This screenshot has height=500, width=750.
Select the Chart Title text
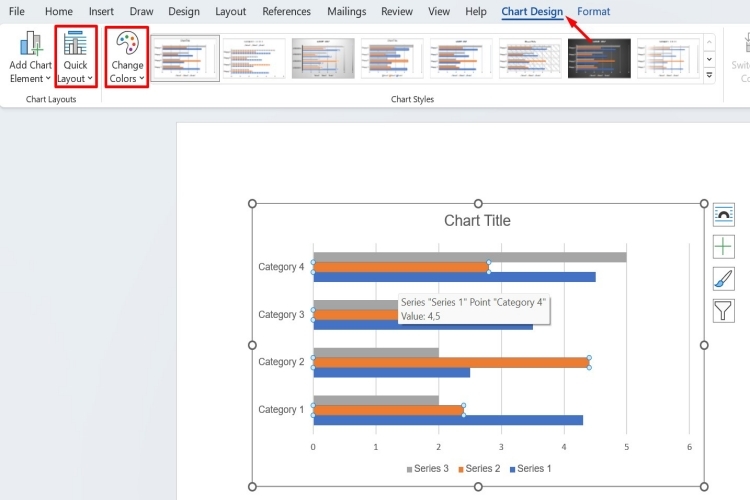click(477, 221)
